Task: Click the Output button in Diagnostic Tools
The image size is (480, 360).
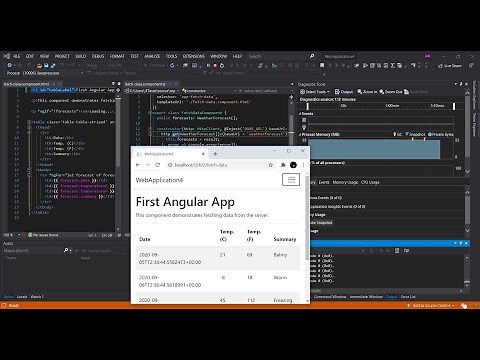Action: coord(344,92)
